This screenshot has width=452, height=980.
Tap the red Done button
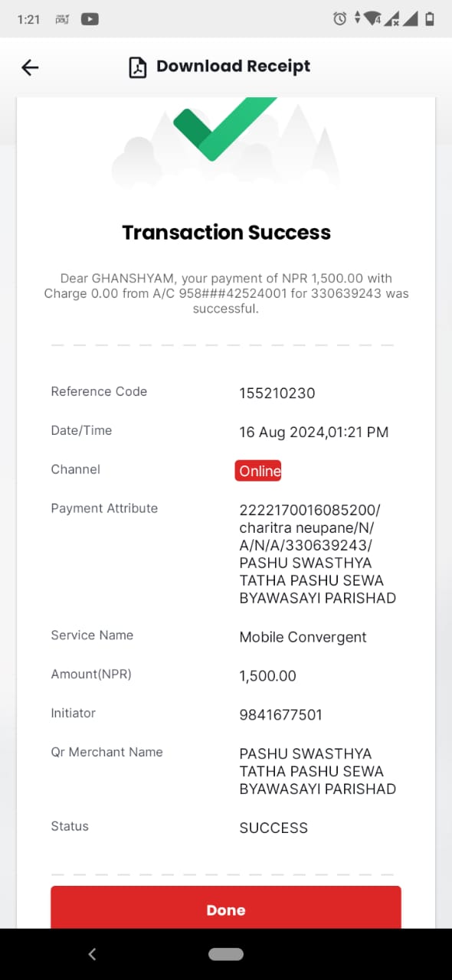pyautogui.click(x=226, y=909)
